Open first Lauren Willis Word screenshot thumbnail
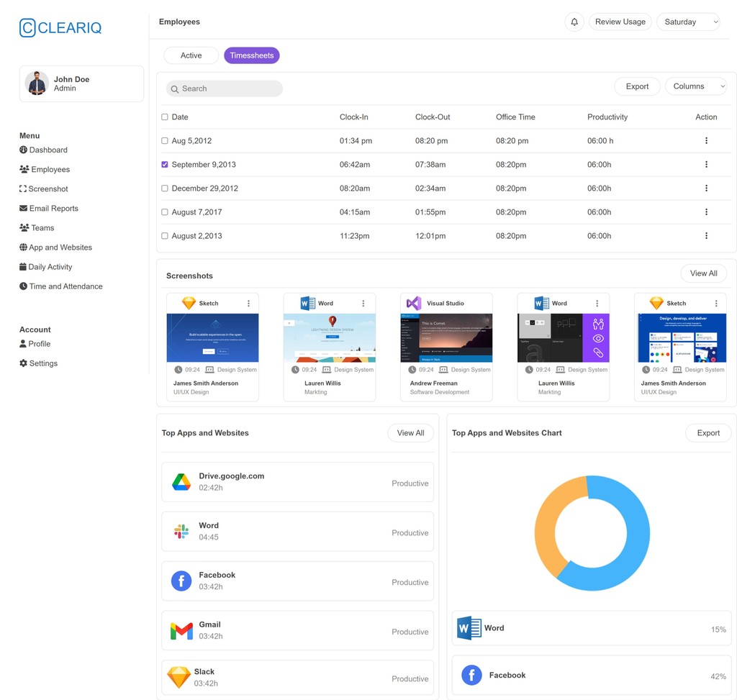Screen dimensions: 737x700 pos(330,338)
